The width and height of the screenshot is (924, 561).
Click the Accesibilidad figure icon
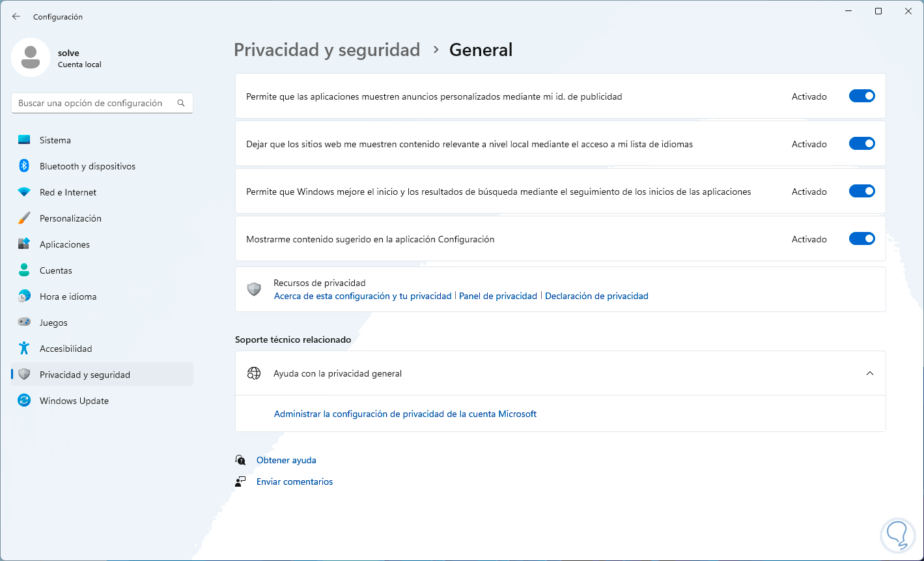tap(24, 349)
